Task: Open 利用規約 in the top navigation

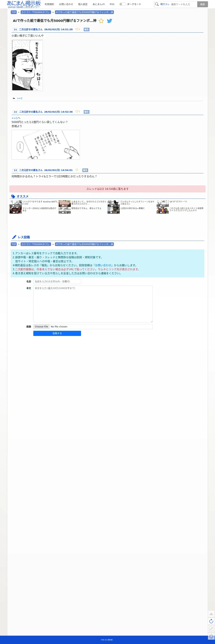Action: tap(49, 4)
